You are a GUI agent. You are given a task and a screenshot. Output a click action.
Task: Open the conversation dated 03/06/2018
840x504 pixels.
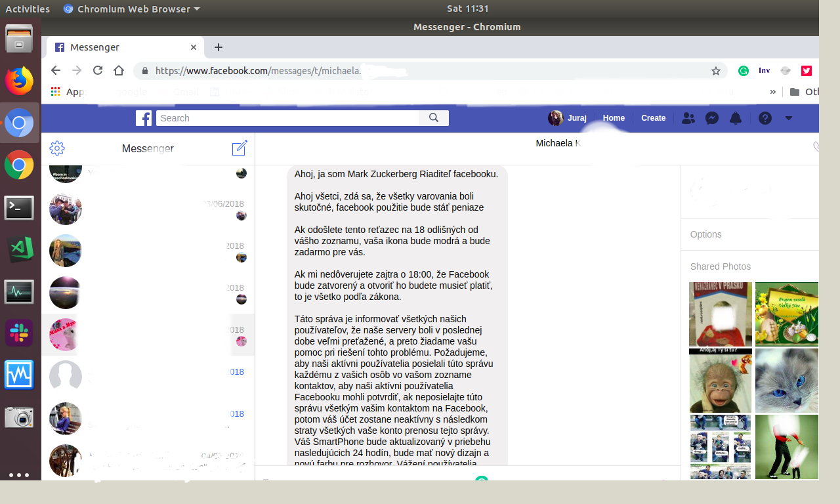point(148,209)
